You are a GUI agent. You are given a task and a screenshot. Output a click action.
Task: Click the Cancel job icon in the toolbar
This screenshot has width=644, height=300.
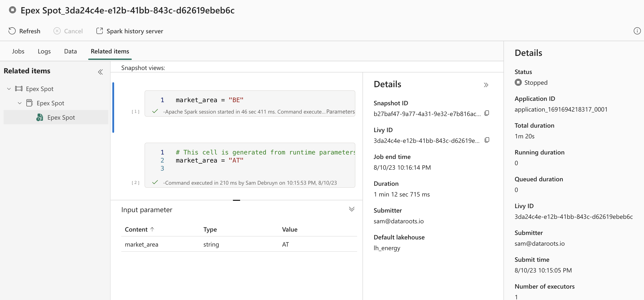point(57,31)
